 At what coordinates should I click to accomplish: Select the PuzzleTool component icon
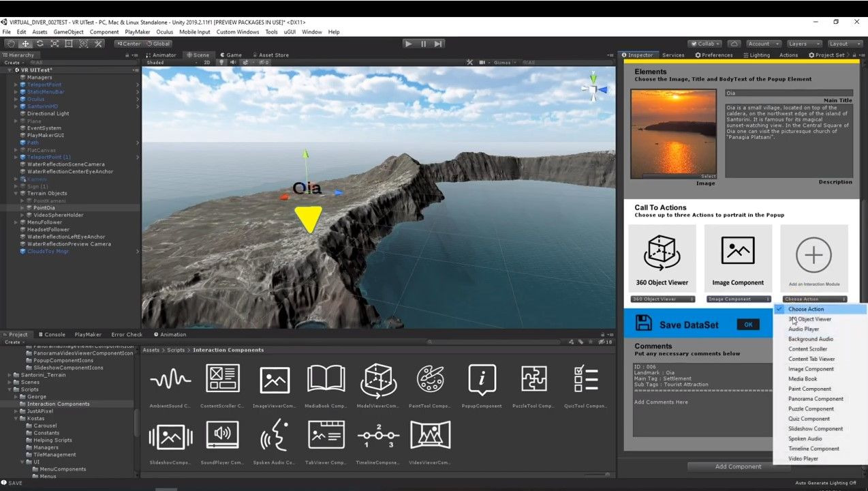[x=534, y=379]
